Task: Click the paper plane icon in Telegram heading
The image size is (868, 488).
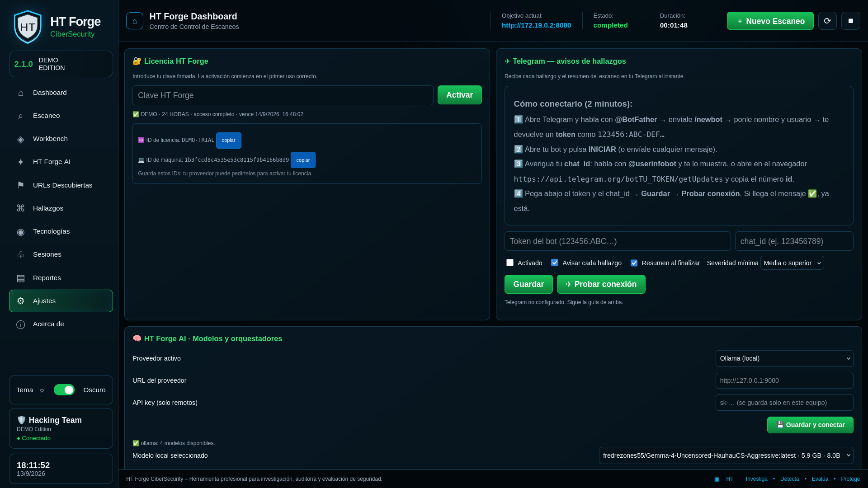Action: pos(507,61)
